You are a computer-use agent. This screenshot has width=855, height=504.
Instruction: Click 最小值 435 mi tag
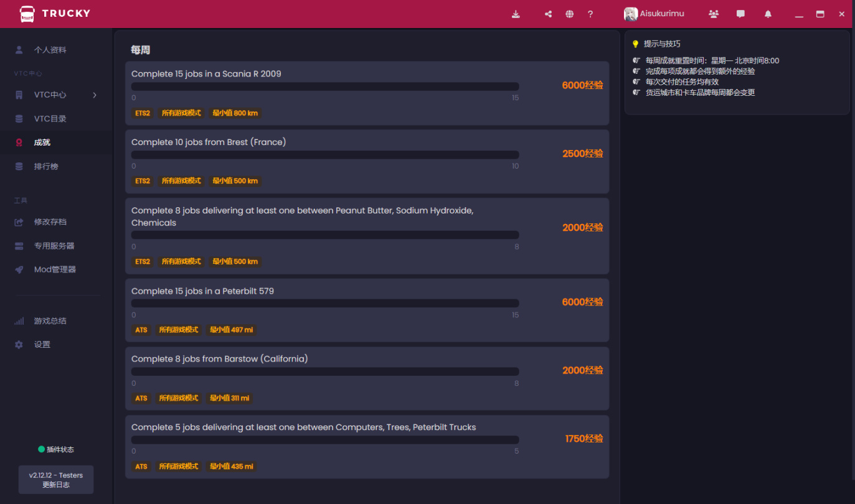click(x=231, y=467)
